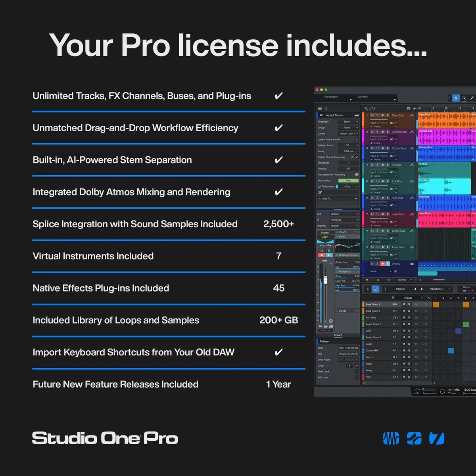Click the Pattern navigation forward arrow
Image resolution: width=476 pixels, height=476 pixels.
coord(422,289)
